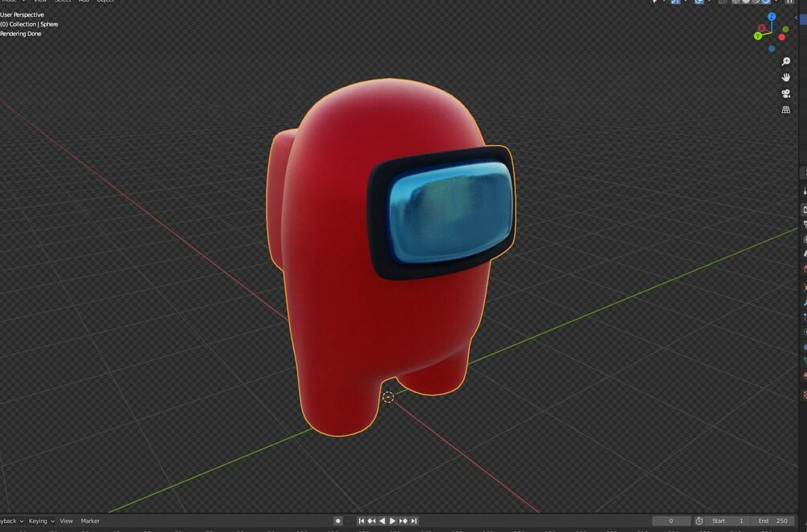Click the End frame field showing 250

pos(773,522)
